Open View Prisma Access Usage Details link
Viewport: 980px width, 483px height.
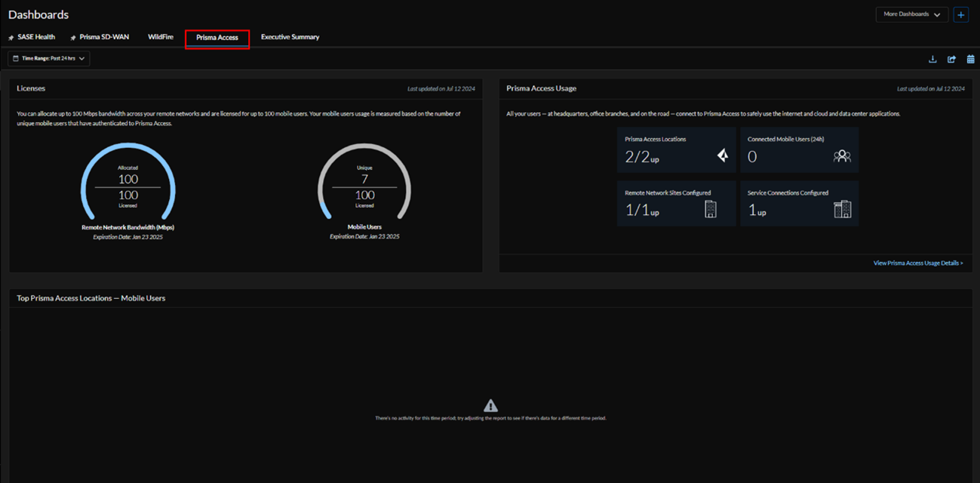[x=918, y=263]
